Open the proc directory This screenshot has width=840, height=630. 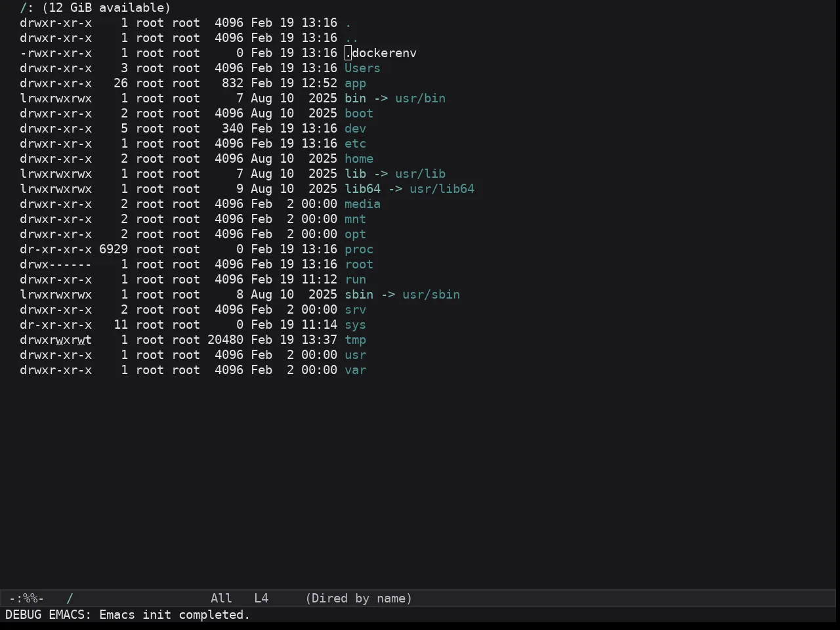pos(359,249)
